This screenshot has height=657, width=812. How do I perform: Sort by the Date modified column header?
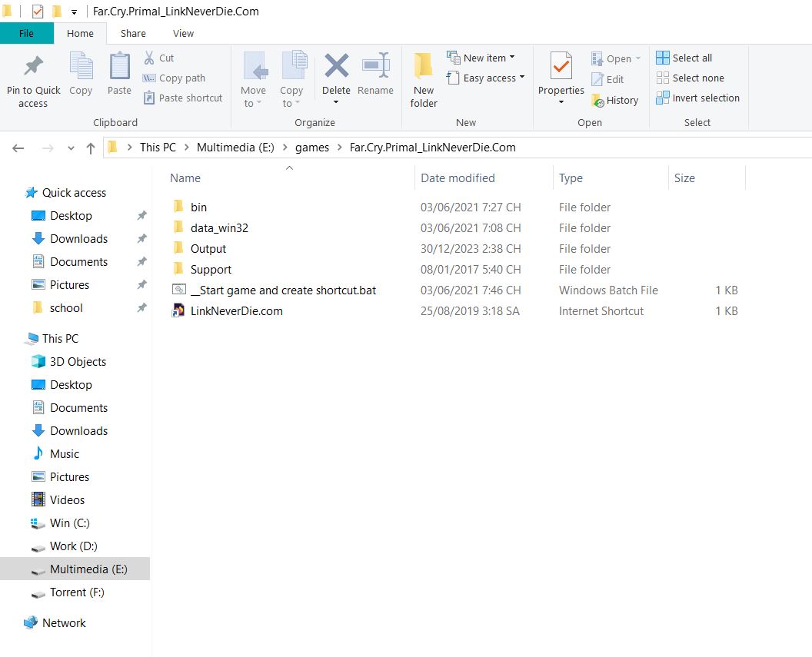458,178
